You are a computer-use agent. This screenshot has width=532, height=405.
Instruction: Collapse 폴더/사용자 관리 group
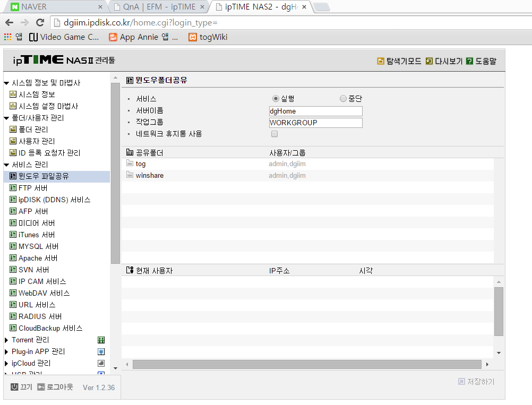(x=6, y=118)
